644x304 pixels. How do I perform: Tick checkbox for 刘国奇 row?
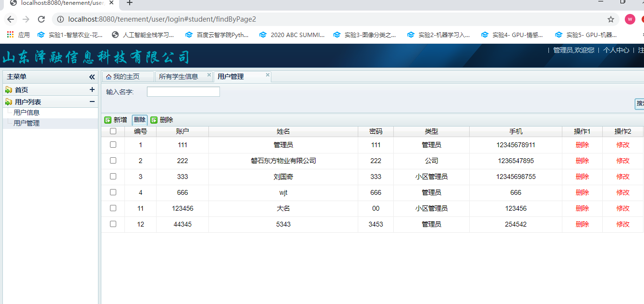click(x=113, y=177)
